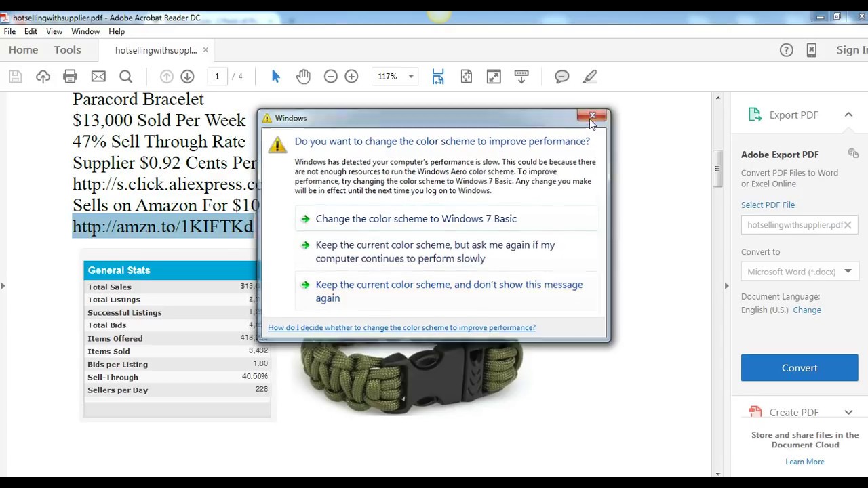Expand the Create PDF section chevron
Image resolution: width=868 pixels, height=488 pixels.
click(848, 412)
